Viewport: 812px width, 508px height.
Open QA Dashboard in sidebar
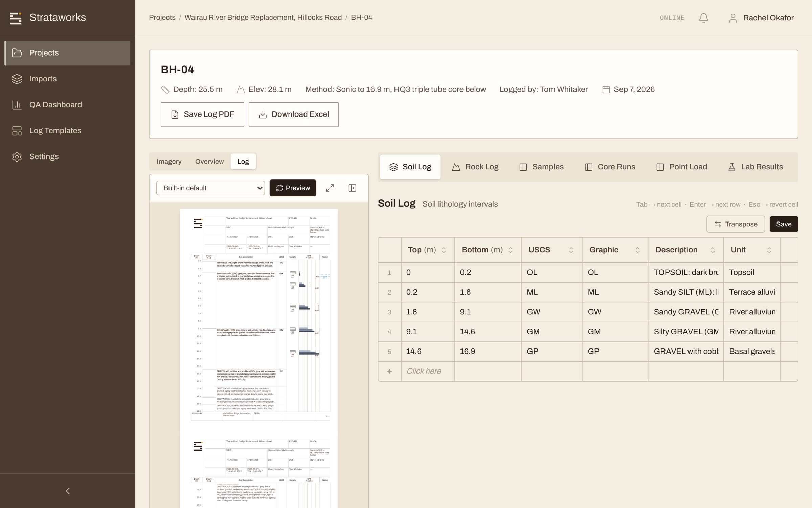click(x=67, y=105)
